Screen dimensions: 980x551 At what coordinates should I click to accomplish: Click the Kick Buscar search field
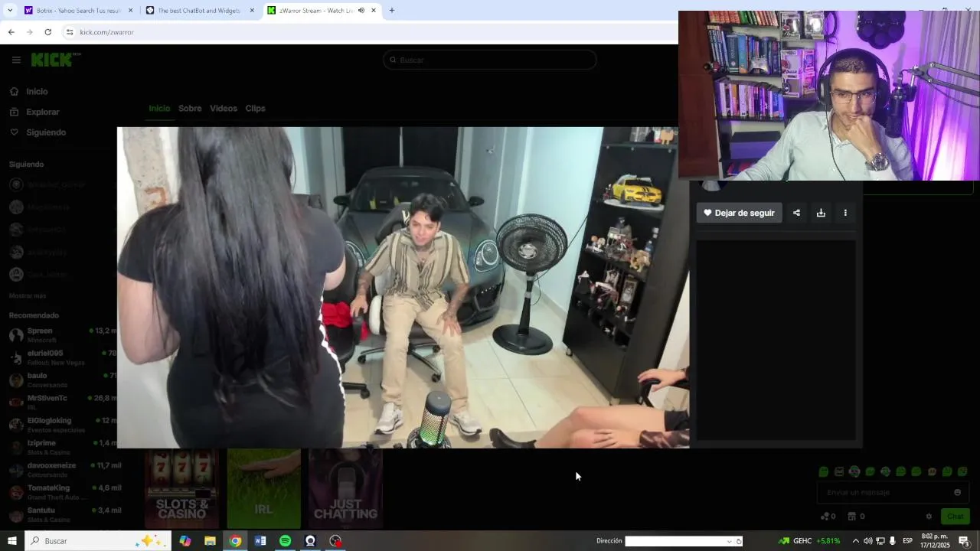(x=490, y=60)
